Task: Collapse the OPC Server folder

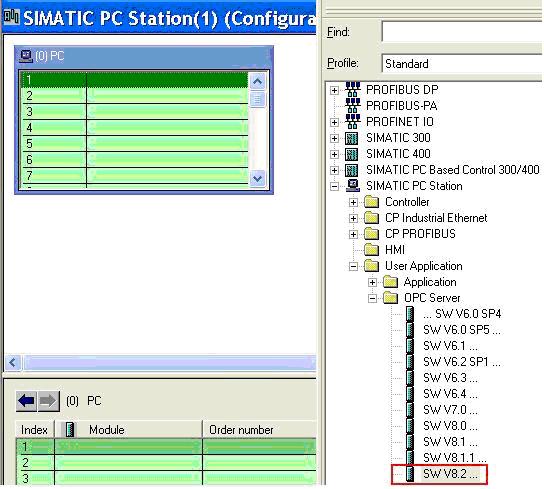Action: tap(372, 298)
